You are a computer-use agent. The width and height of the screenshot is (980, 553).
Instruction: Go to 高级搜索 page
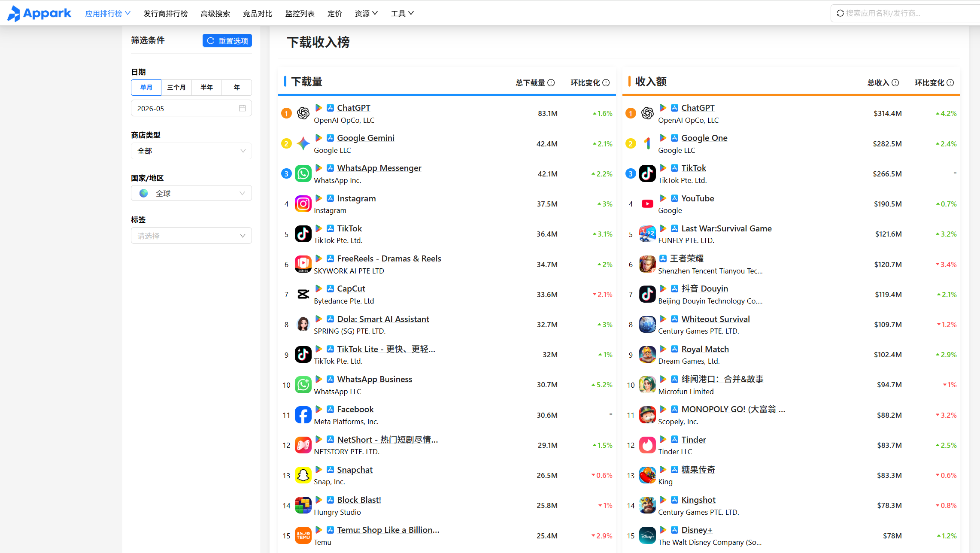pyautogui.click(x=215, y=14)
